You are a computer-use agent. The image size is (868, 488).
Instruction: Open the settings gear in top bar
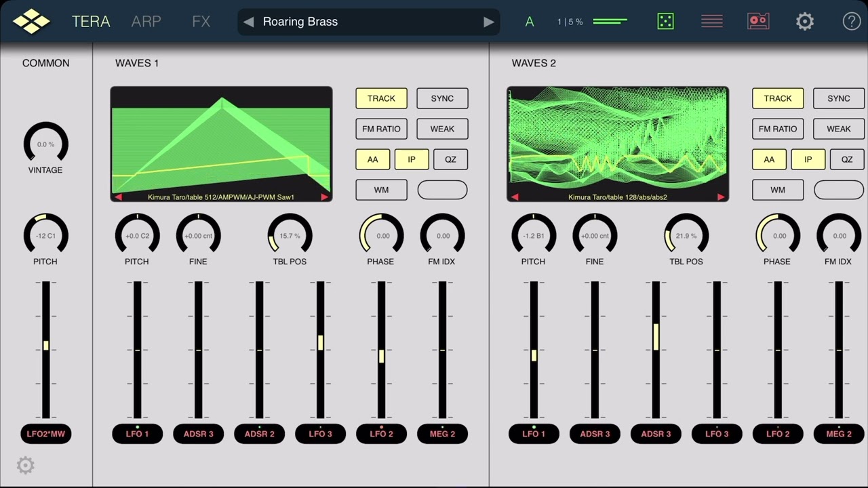point(805,22)
